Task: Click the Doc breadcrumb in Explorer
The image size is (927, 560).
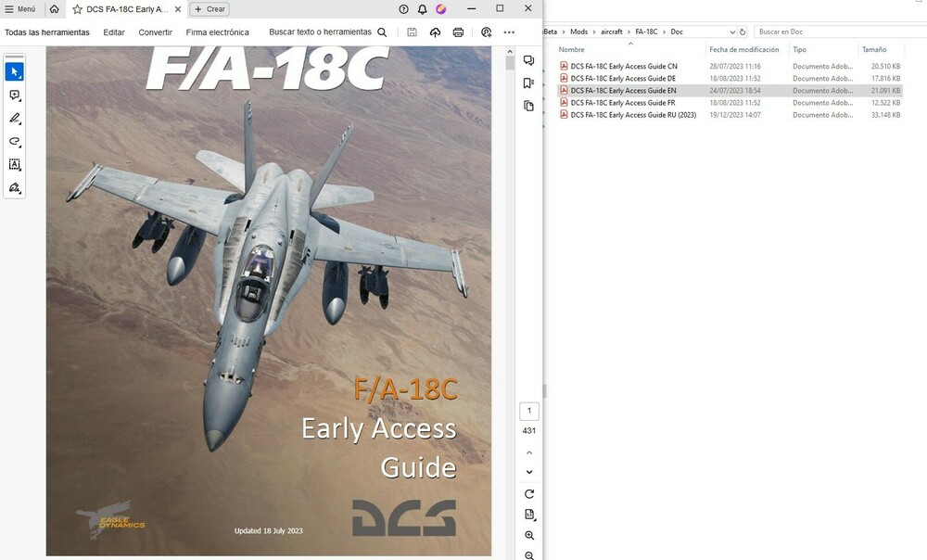Action: (x=677, y=32)
